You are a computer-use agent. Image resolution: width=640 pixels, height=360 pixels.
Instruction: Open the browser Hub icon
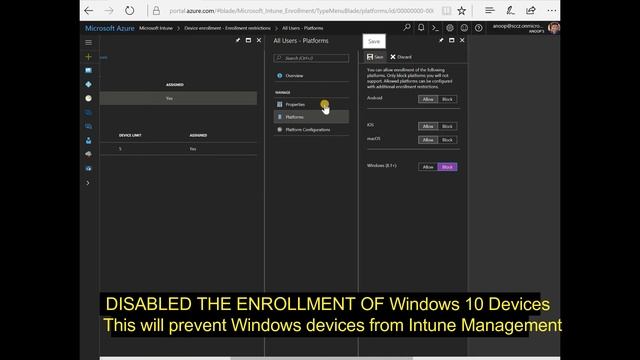(490, 11)
